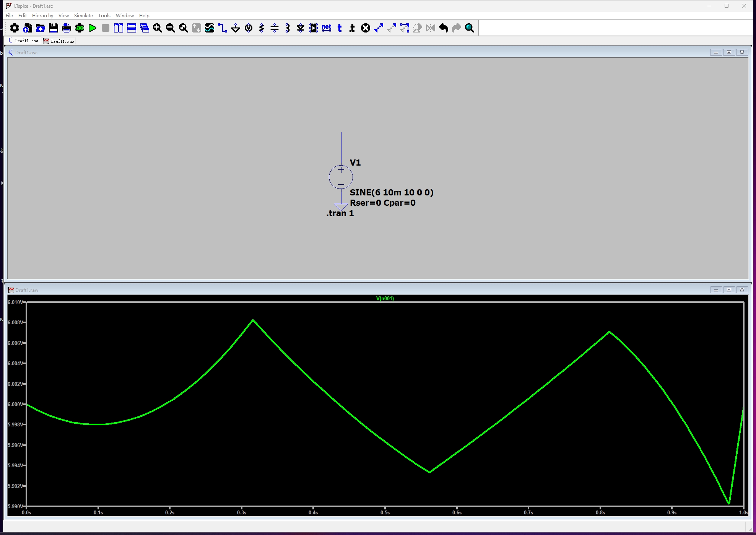Click the grayed Mirror icon
Image resolution: width=756 pixels, height=535 pixels.
[x=430, y=28]
